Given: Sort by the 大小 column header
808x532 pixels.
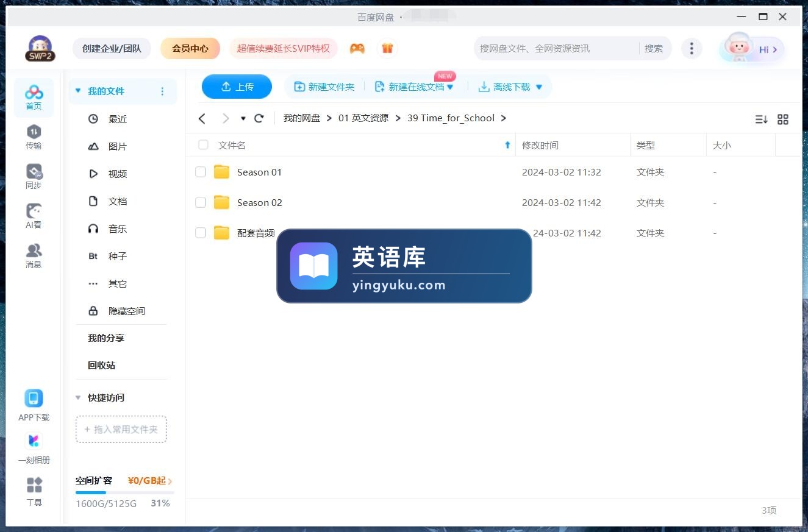Looking at the screenshot, I should [x=722, y=145].
